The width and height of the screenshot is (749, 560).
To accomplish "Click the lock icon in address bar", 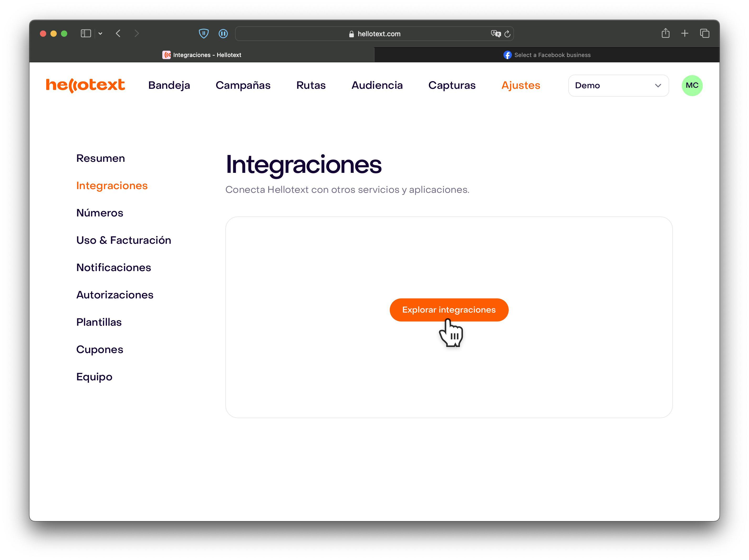I will tap(351, 34).
